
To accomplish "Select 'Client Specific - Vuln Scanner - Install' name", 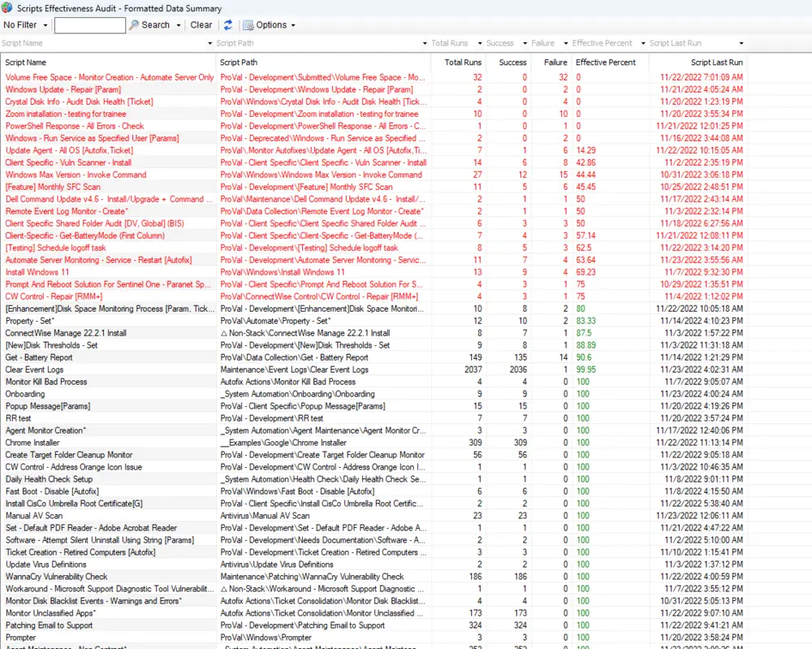I will (68, 162).
